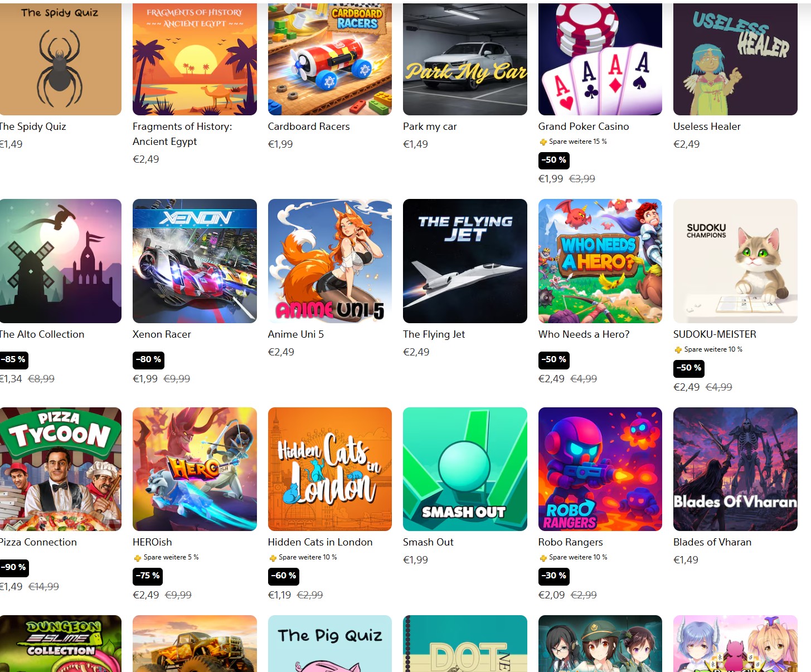Open The Flying Jet game image
Image resolution: width=811 pixels, height=672 pixels.
click(x=465, y=261)
